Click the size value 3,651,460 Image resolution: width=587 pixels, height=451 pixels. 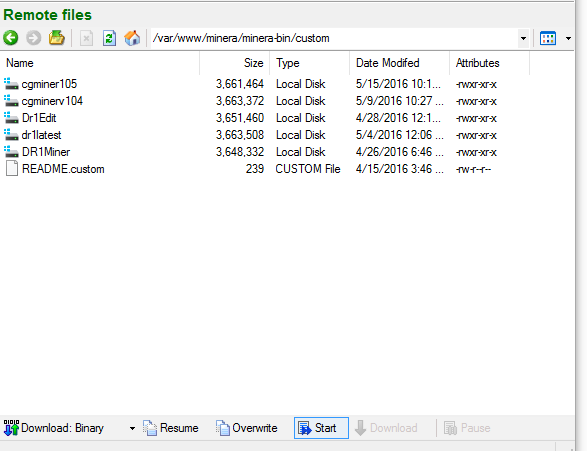(240, 118)
